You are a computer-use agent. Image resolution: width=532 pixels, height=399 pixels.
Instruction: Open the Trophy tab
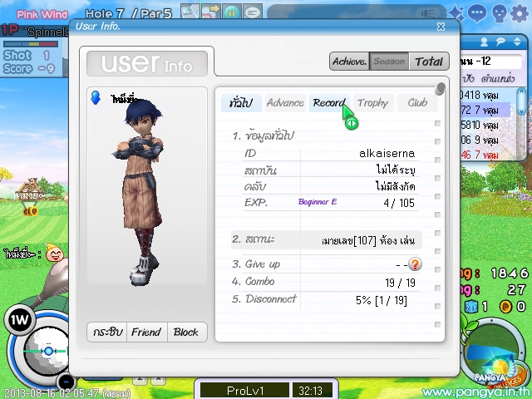click(x=373, y=103)
